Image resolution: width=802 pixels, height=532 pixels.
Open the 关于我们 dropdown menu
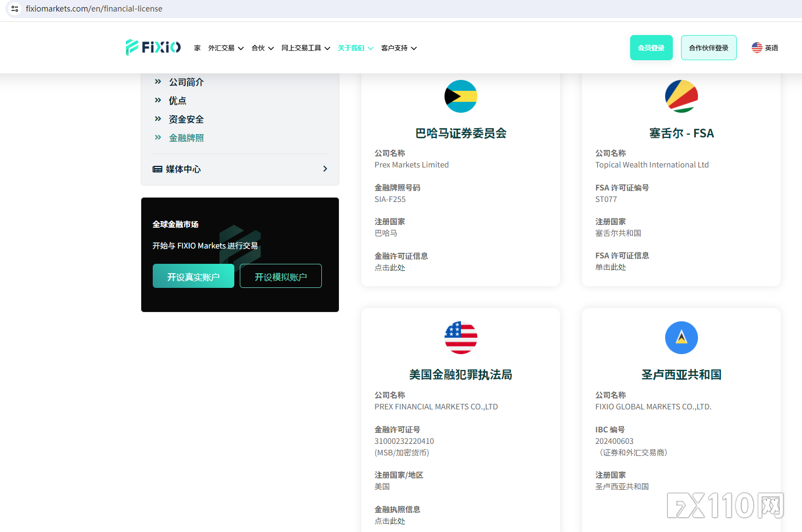pyautogui.click(x=355, y=48)
